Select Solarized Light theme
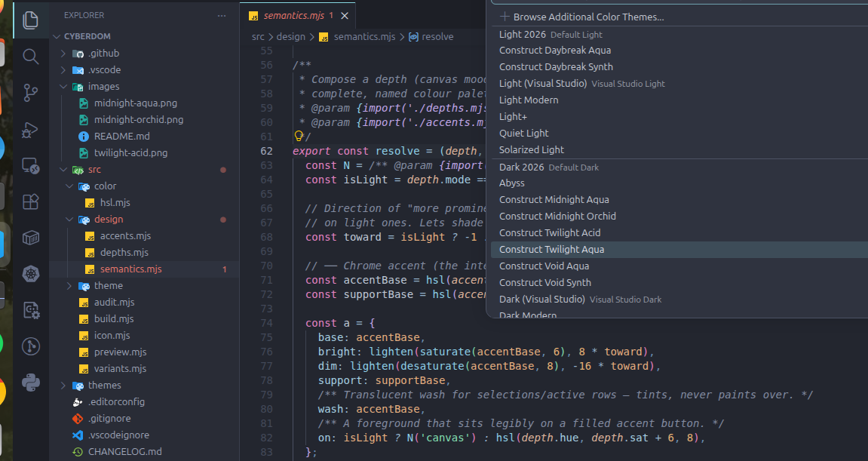 (679, 150)
